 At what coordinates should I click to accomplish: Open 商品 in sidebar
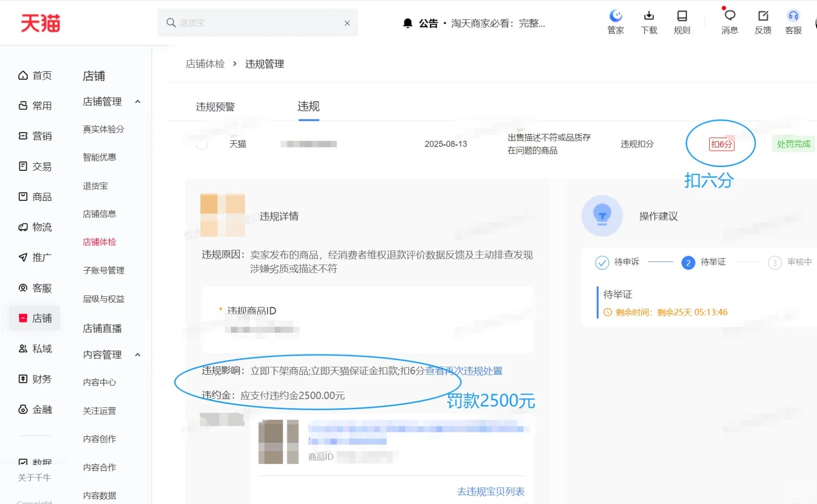(35, 197)
